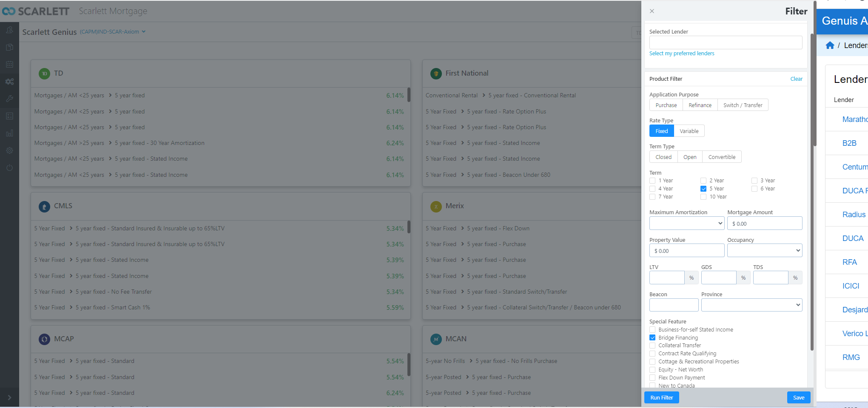The image size is (868, 408).
Task: Open the wrench tools sidebar icon
Action: (9, 99)
